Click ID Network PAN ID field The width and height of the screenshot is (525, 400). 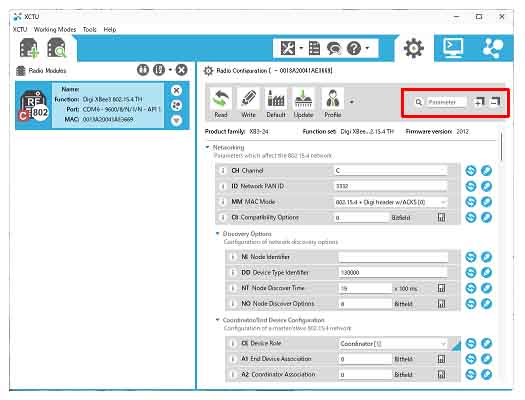point(390,186)
